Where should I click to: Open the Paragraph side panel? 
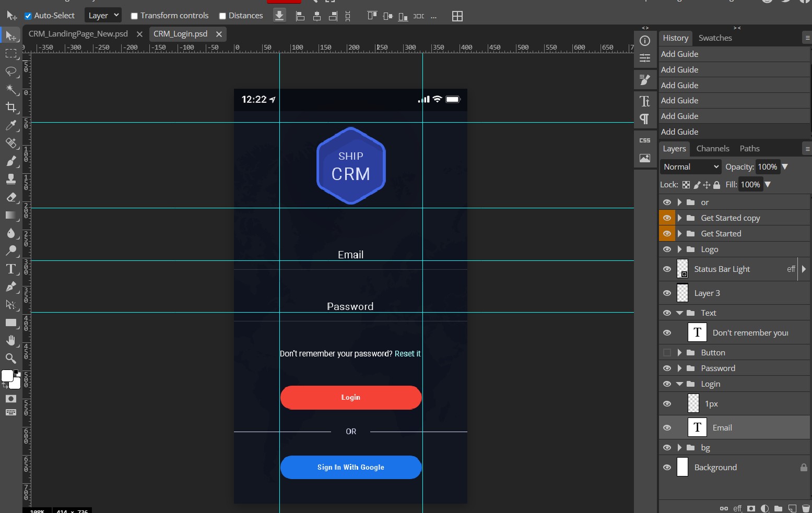click(645, 119)
